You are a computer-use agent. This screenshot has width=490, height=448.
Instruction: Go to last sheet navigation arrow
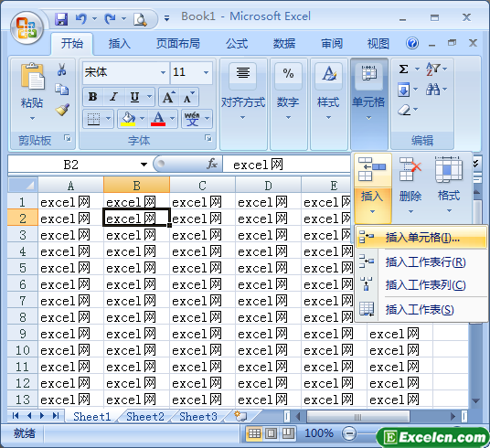tap(56, 416)
